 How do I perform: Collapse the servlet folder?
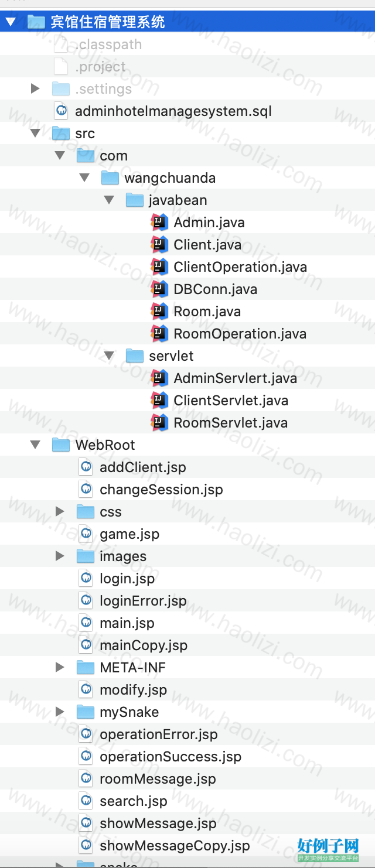pos(109,356)
